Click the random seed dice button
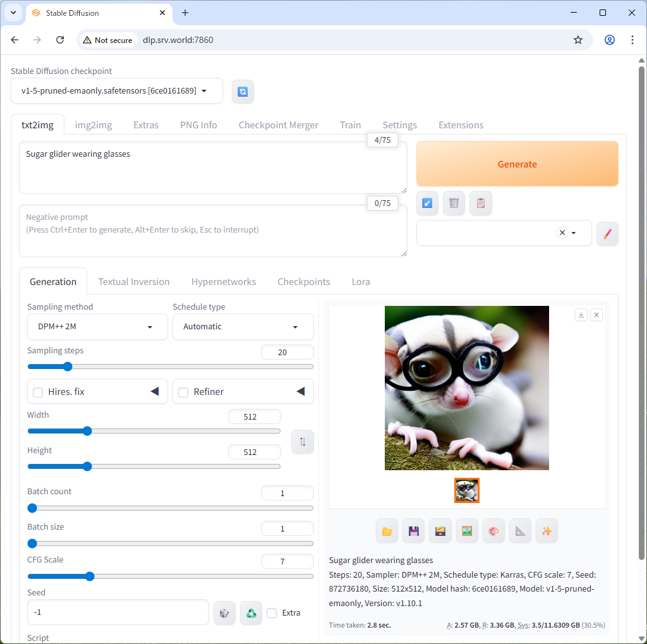This screenshot has height=644, width=647. (224, 612)
